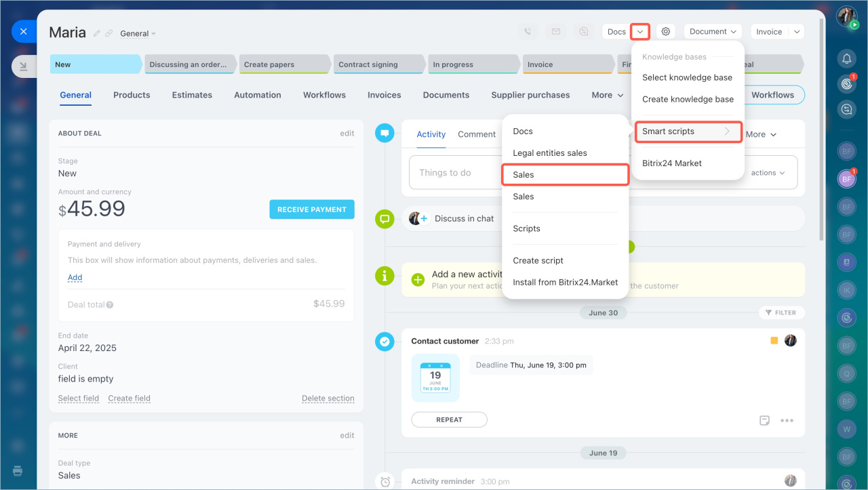Switch to the Products tab
This screenshot has width=868, height=490.
(132, 95)
